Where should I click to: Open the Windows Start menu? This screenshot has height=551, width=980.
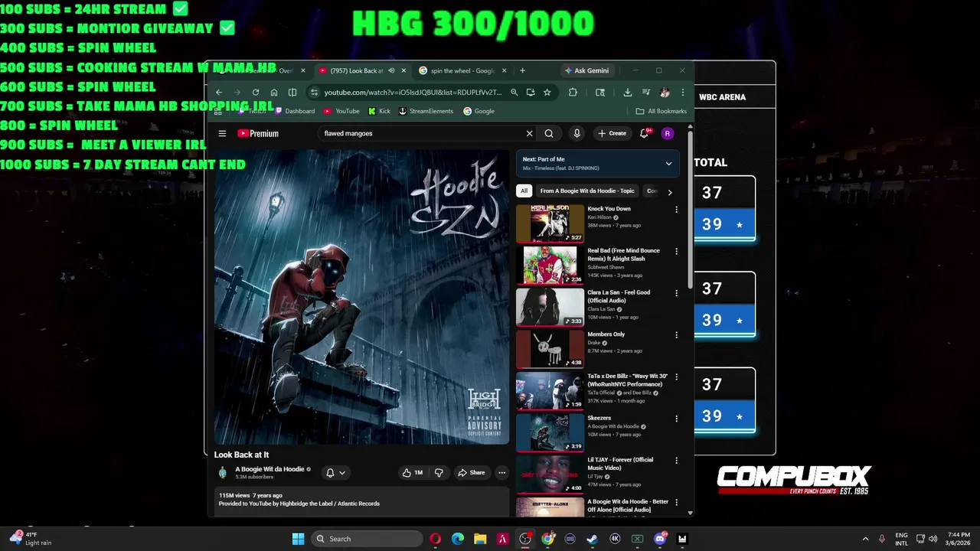click(299, 539)
